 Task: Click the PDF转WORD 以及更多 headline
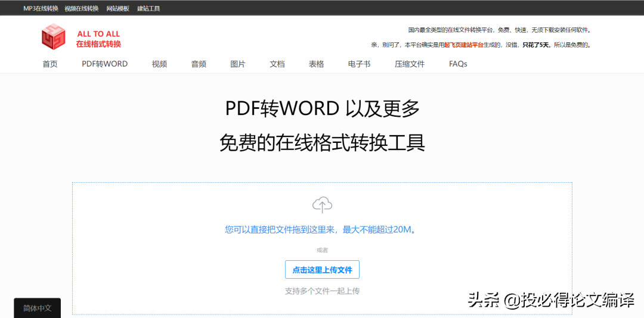coord(323,109)
